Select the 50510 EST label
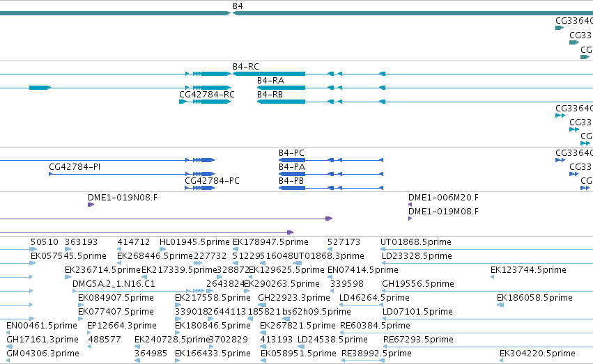This screenshot has width=593, height=364. point(44,242)
